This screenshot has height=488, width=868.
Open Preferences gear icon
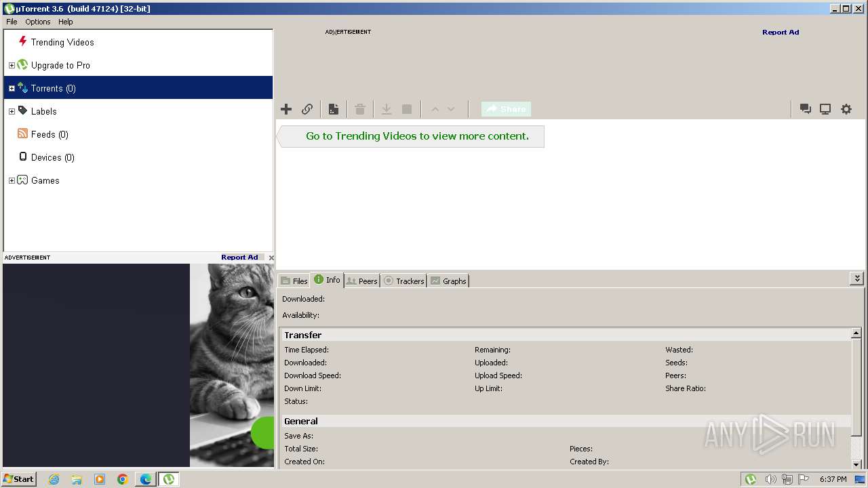coord(846,109)
